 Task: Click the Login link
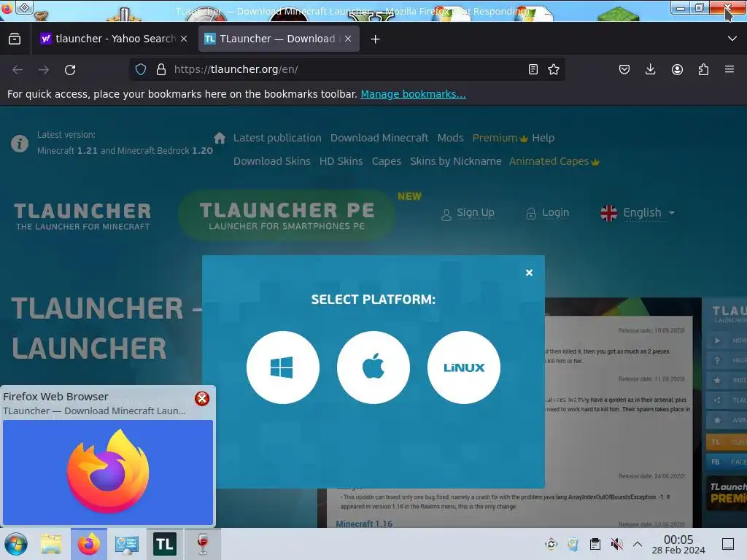pyautogui.click(x=547, y=213)
